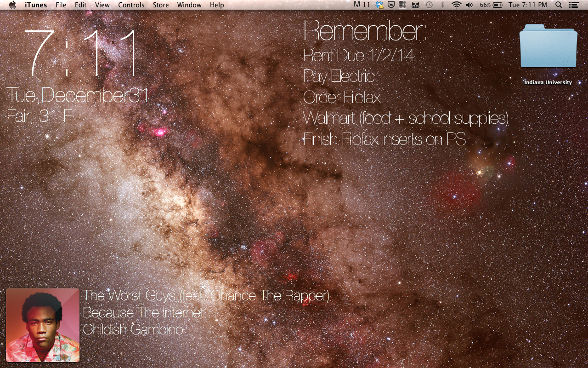Image resolution: width=588 pixels, height=368 pixels.
Task: Open the Dropbox menu bar icon
Action: click(379, 5)
